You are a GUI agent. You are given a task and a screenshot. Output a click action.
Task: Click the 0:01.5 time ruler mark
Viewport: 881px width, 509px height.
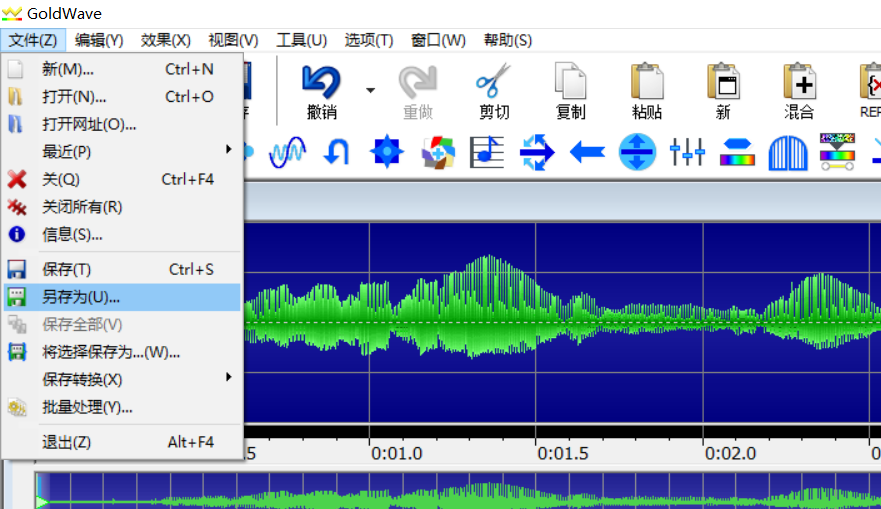click(562, 453)
